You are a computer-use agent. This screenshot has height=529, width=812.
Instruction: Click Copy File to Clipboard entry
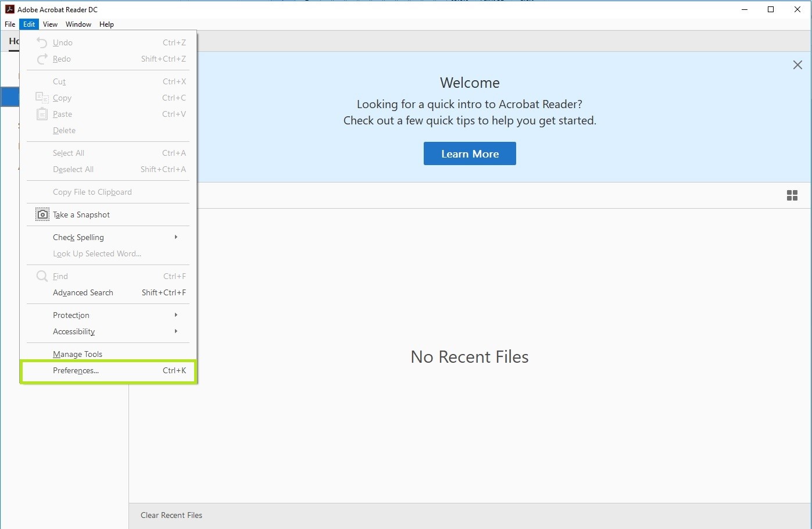pos(108,192)
